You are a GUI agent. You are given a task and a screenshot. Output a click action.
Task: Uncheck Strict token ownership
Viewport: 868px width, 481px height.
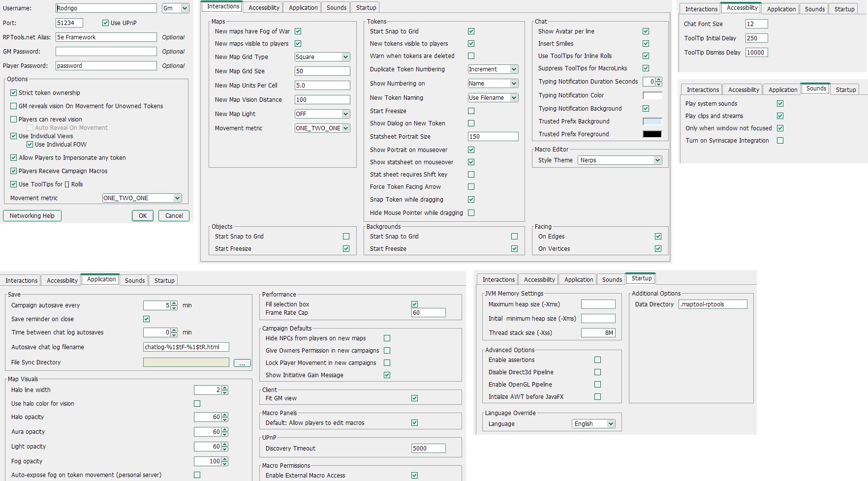tap(14, 93)
